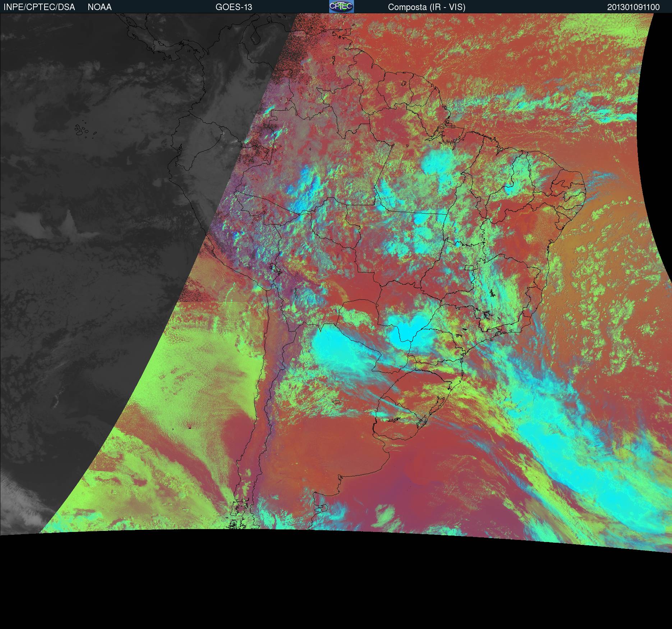
Task: Click the 201301091100 timestamp
Action: click(633, 7)
